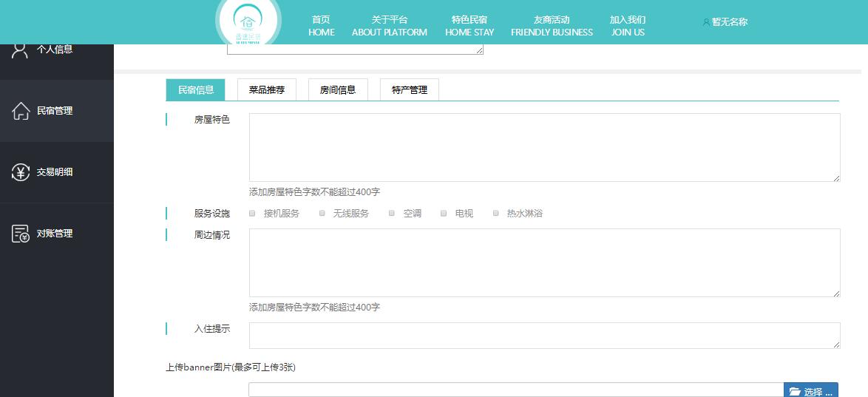Select the 热水淋浴 checkbox
The width and height of the screenshot is (868, 397).
coord(495,214)
